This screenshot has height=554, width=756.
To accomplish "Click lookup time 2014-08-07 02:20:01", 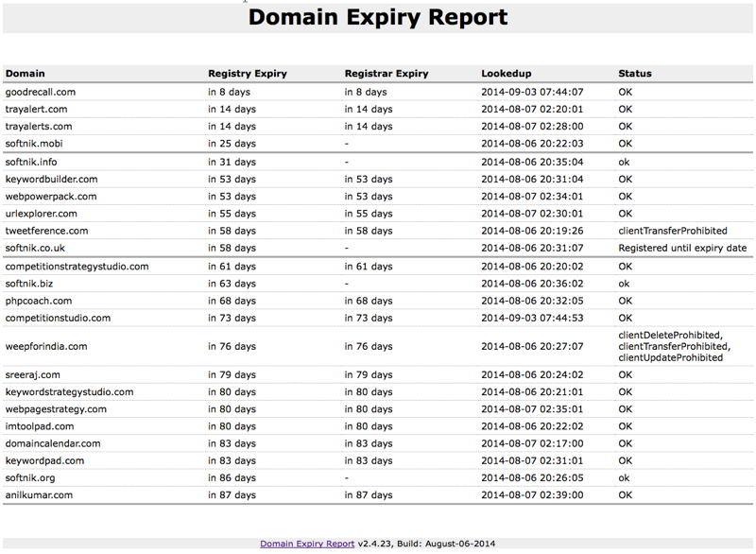I will point(532,109).
